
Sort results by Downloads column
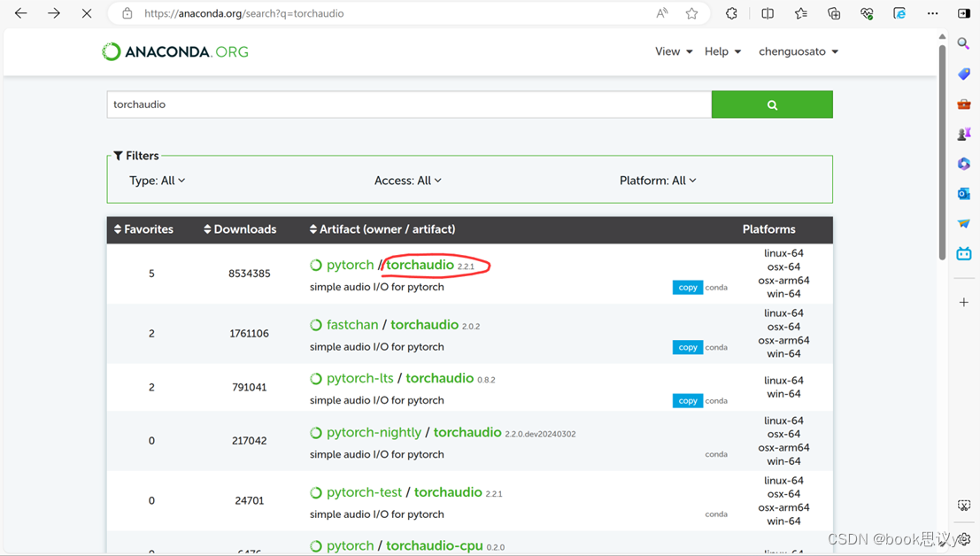click(x=240, y=229)
